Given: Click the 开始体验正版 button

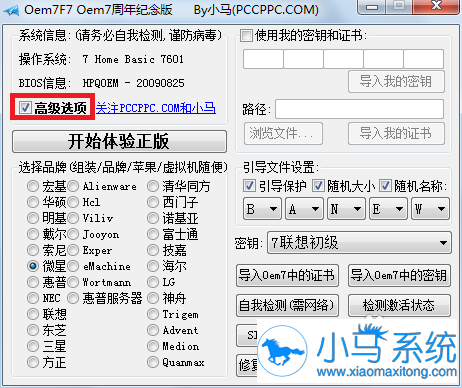Looking at the screenshot, I should coord(119,141).
